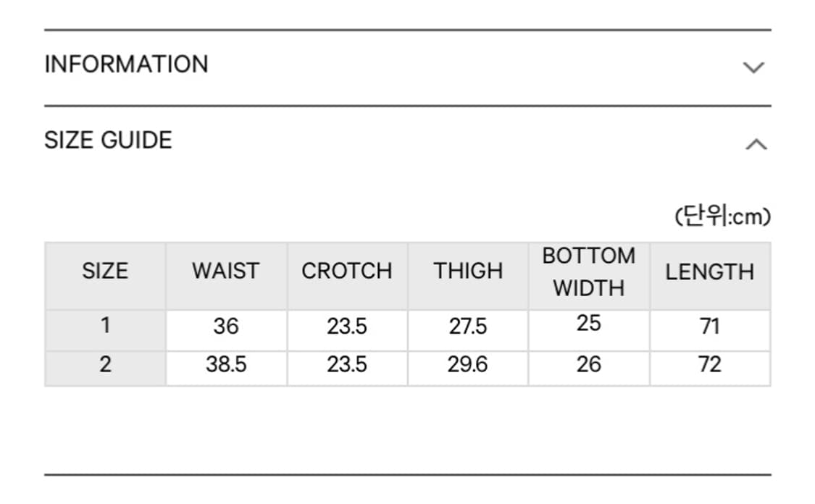This screenshot has width=815, height=504.
Task: Open the INFORMATION accordion heading
Action: (x=126, y=64)
